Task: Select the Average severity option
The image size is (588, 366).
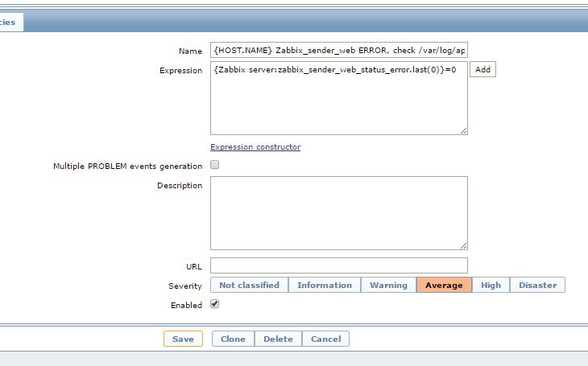Action: point(444,285)
